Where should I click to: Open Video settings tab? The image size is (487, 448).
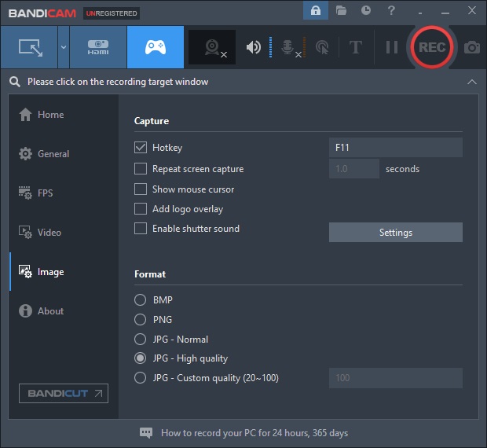40,233
